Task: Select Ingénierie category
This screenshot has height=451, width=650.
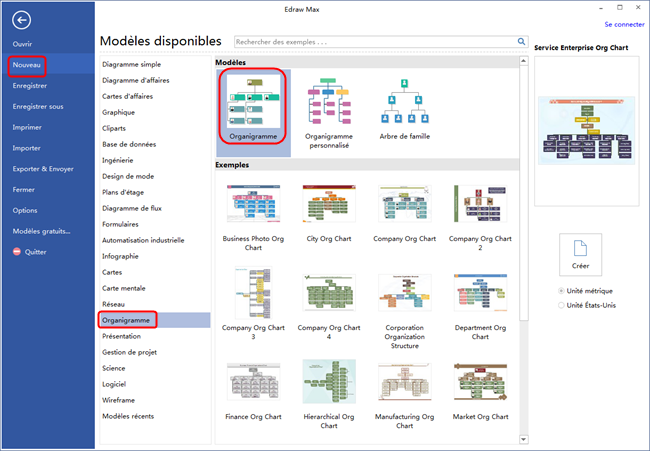Action: (117, 160)
